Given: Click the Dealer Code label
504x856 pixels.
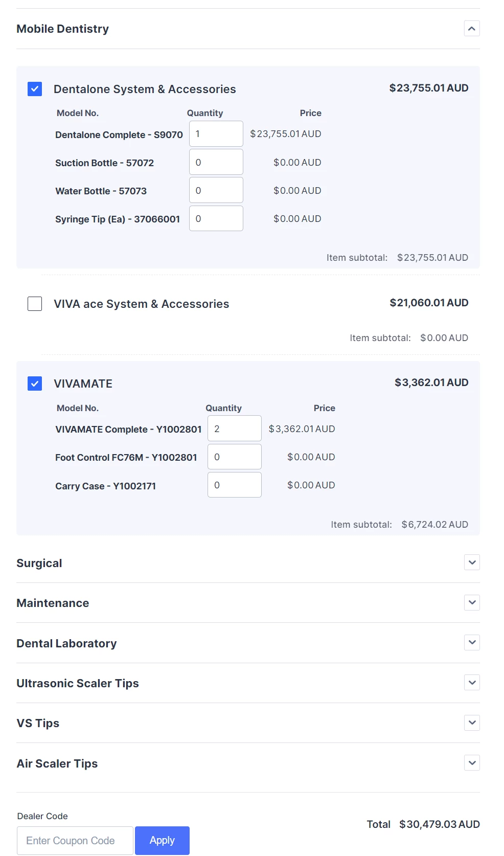Looking at the screenshot, I should [x=42, y=816].
